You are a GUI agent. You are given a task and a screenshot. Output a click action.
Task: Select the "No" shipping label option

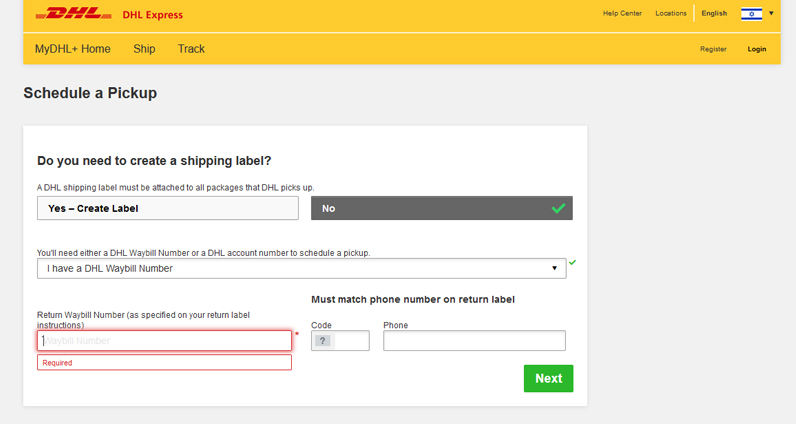point(441,208)
